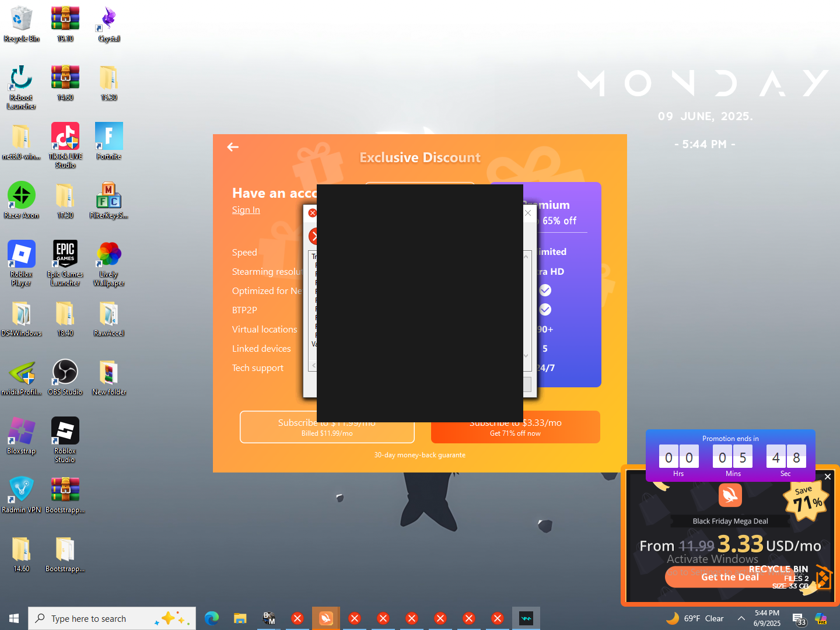This screenshot has height=630, width=840.
Task: Close the error dialog with its X
Action: pos(528,213)
